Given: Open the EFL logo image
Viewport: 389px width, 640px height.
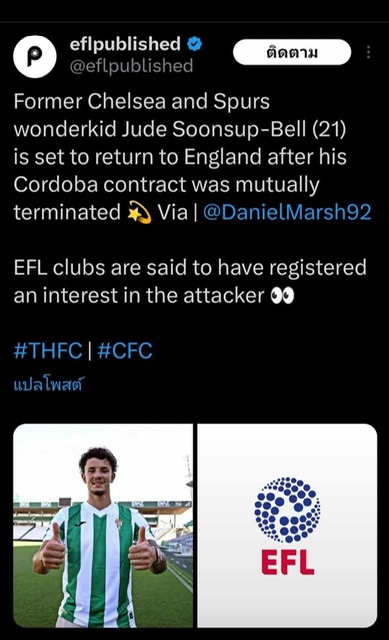Looking at the screenshot, I should point(287,525).
